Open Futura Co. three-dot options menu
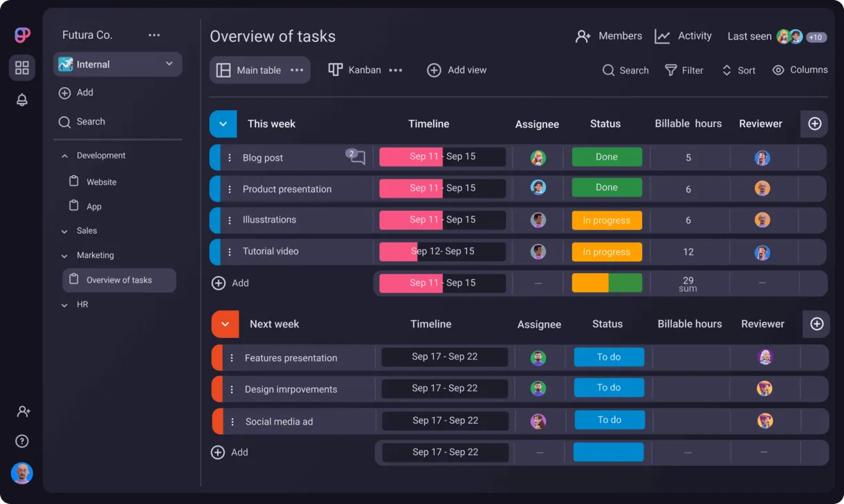The width and height of the screenshot is (844, 504). click(x=154, y=35)
